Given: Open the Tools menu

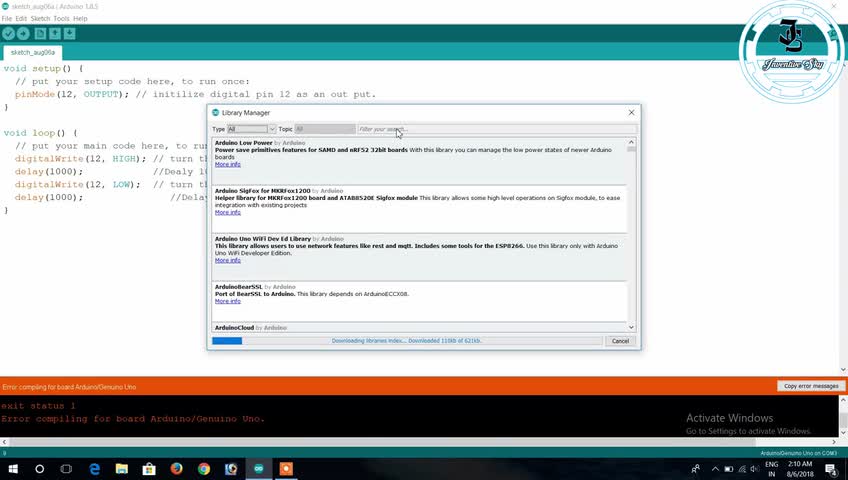Looking at the screenshot, I should pyautogui.click(x=61, y=18).
